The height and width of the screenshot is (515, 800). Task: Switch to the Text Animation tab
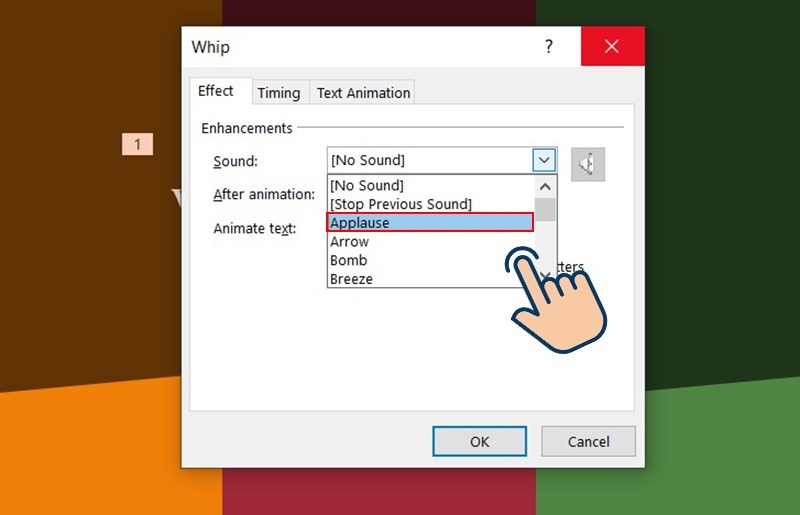tap(363, 93)
